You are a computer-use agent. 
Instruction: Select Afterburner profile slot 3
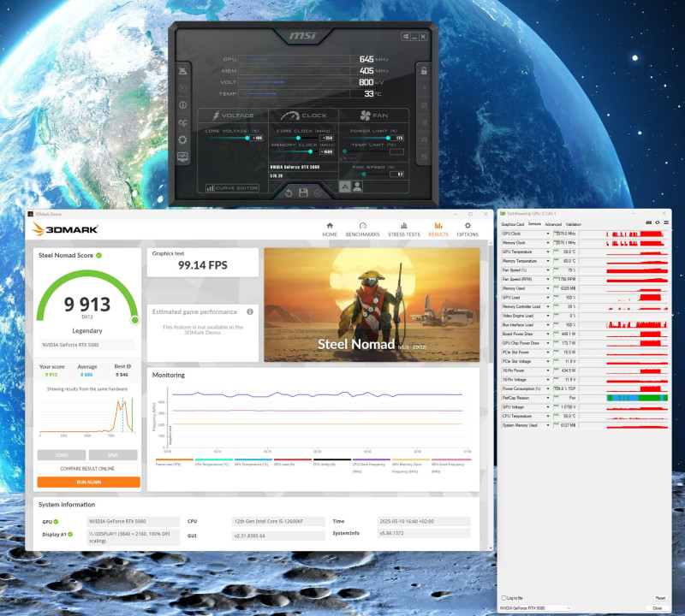click(x=424, y=122)
